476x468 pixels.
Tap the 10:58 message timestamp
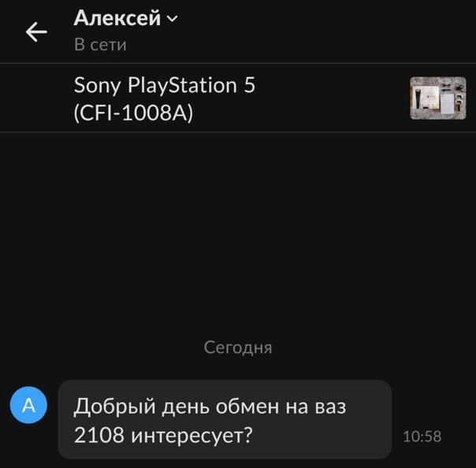click(422, 436)
